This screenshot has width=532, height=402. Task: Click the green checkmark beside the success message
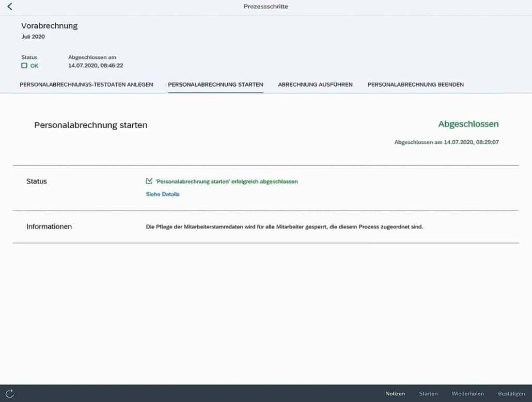pos(149,181)
